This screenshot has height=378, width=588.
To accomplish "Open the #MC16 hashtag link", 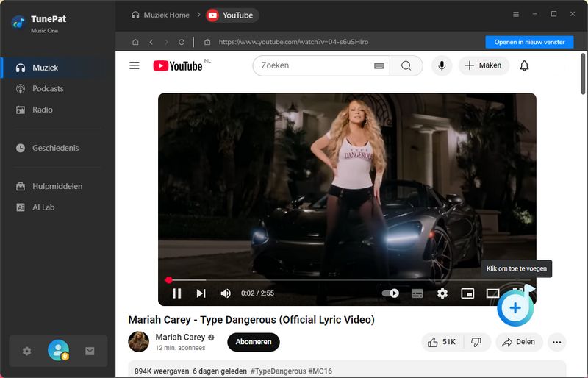I will [x=320, y=371].
